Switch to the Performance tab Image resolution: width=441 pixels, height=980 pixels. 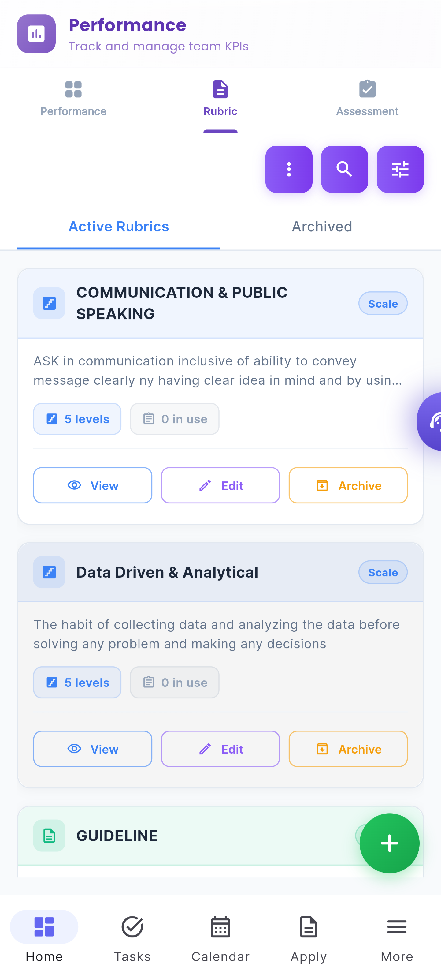click(x=73, y=99)
